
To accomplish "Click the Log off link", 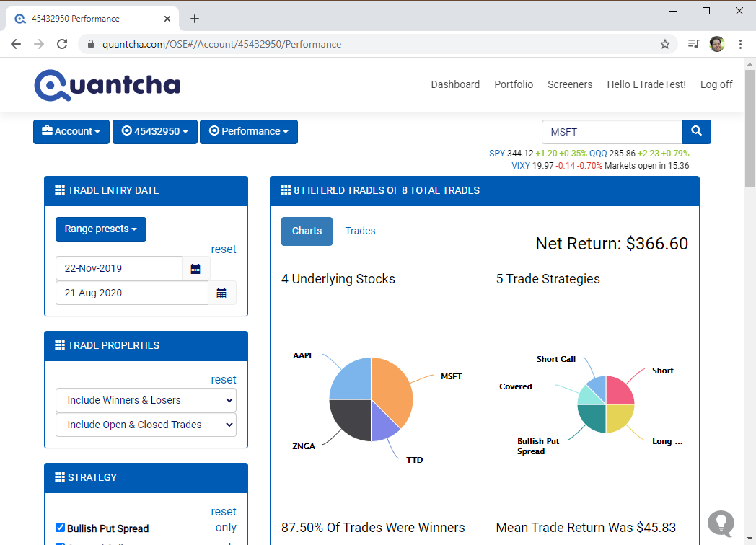I will pos(716,84).
